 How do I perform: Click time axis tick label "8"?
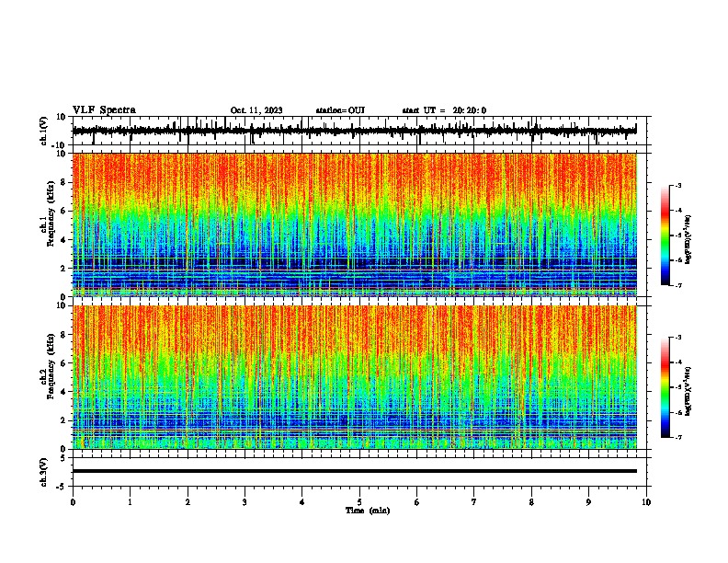click(x=531, y=502)
